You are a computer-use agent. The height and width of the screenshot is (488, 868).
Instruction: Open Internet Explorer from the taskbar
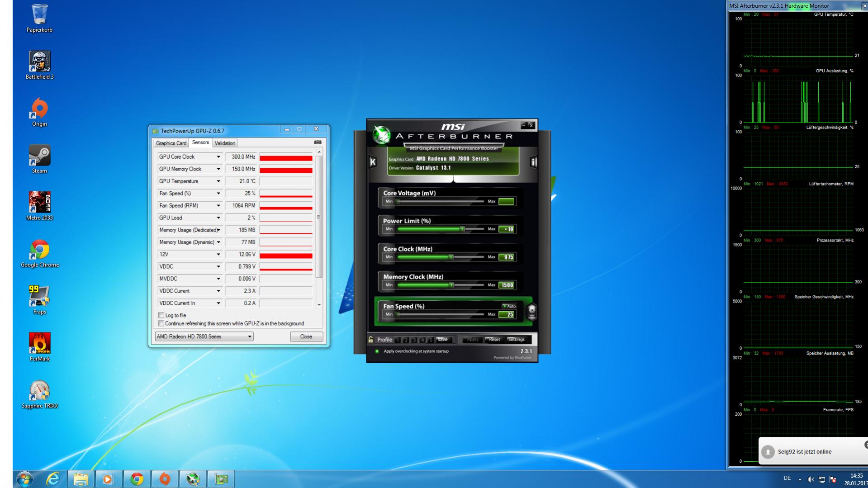coord(53,479)
